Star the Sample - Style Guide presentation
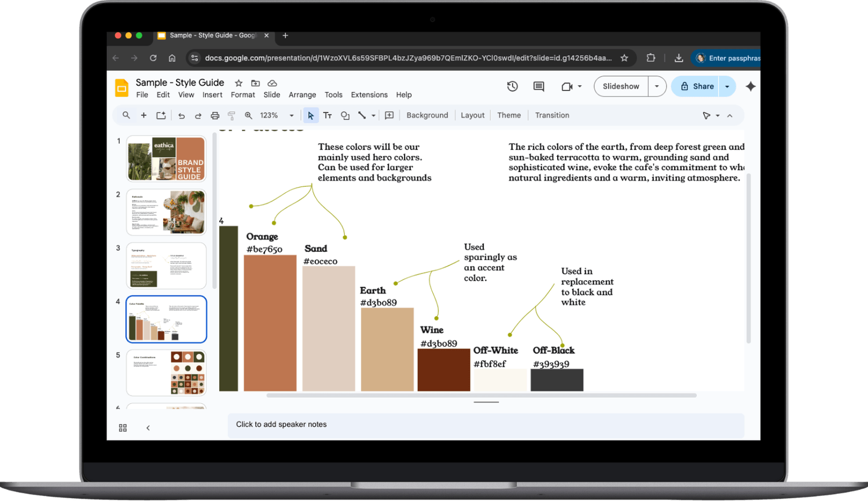Image resolution: width=868 pixels, height=501 pixels. [x=238, y=83]
